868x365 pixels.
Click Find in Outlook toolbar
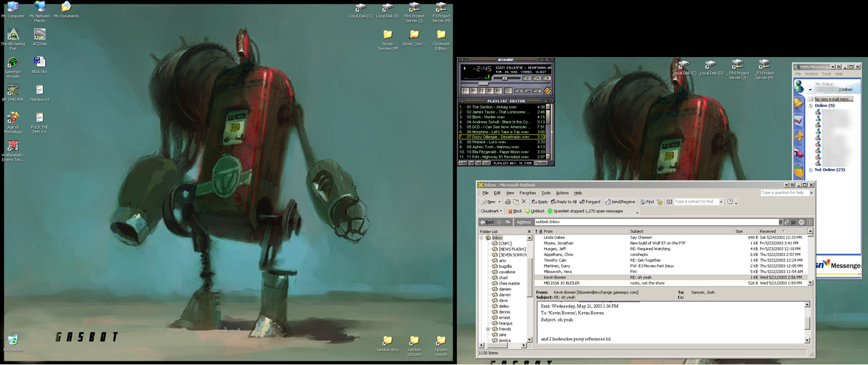click(647, 202)
